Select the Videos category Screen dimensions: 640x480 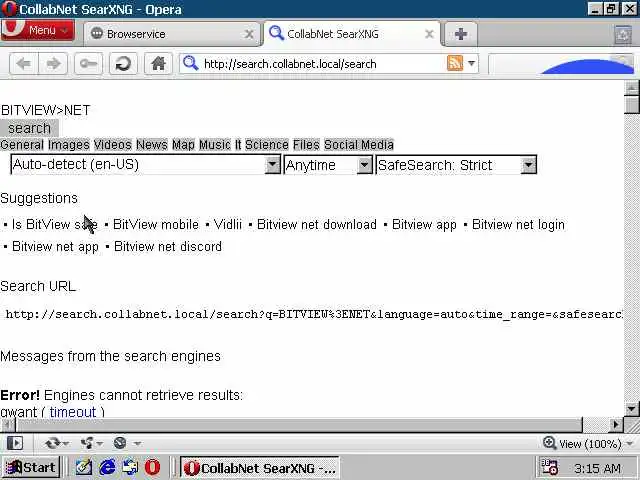tap(113, 145)
